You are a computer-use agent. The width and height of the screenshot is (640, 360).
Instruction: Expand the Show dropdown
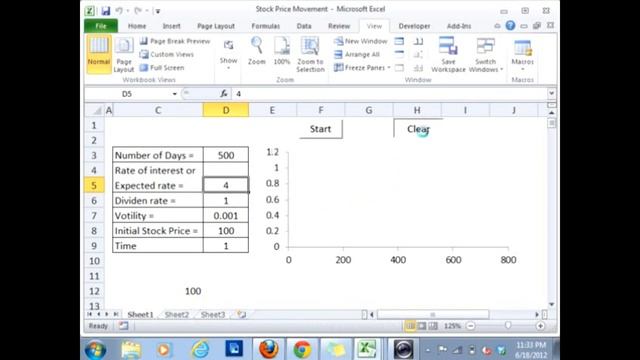228,54
